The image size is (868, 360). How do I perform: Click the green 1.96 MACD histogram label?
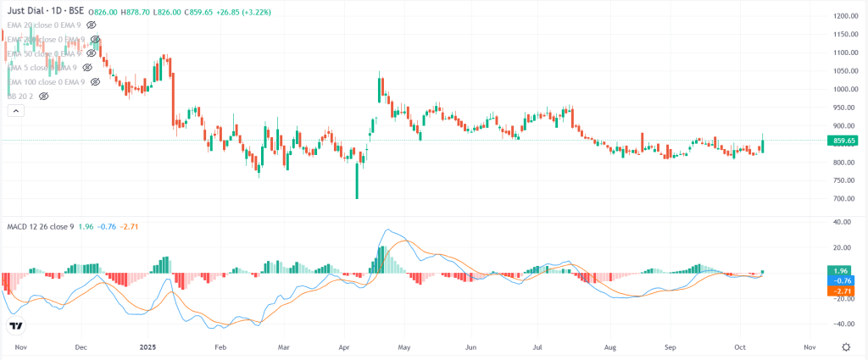(x=845, y=271)
